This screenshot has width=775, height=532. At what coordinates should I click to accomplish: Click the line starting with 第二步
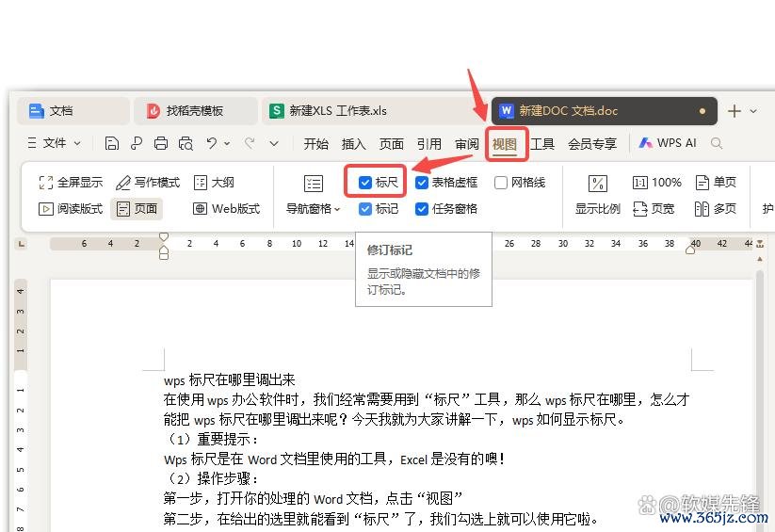pos(381,519)
